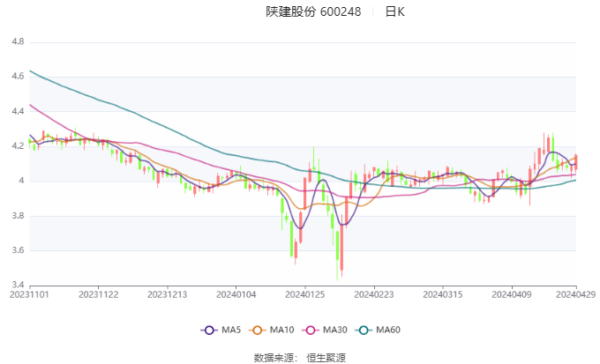Toggle the MA10 legend marker

coord(257,331)
